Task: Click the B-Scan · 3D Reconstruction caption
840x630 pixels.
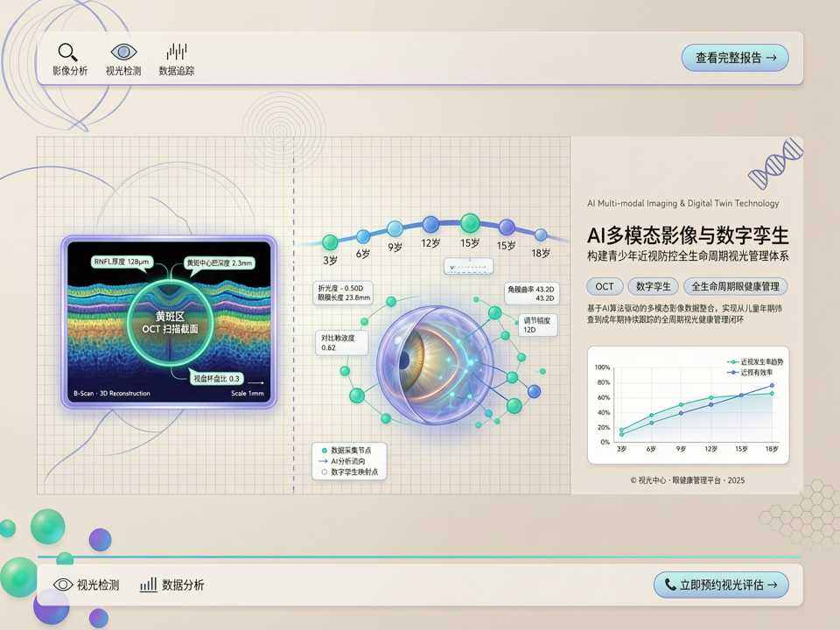Action: pos(112,393)
